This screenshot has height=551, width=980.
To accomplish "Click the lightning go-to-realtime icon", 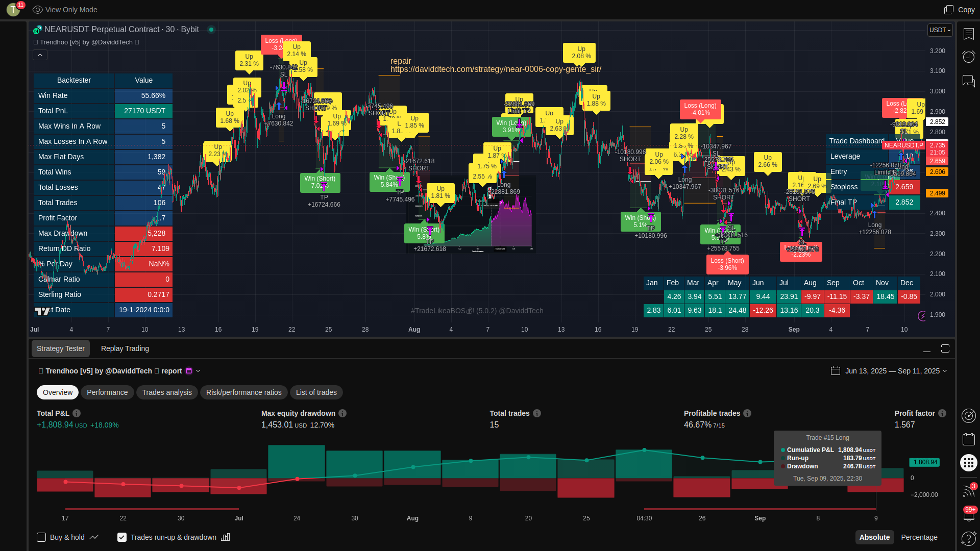I will [x=922, y=316].
